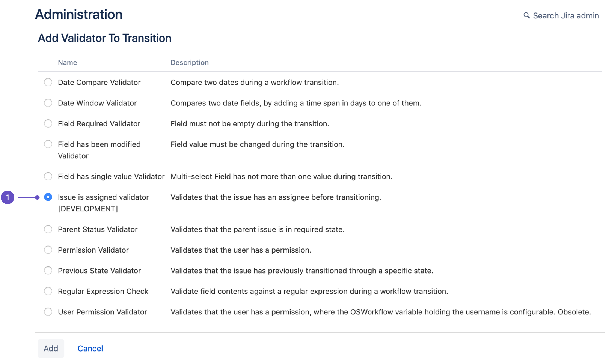Choose the Field Required Validator

click(x=48, y=123)
